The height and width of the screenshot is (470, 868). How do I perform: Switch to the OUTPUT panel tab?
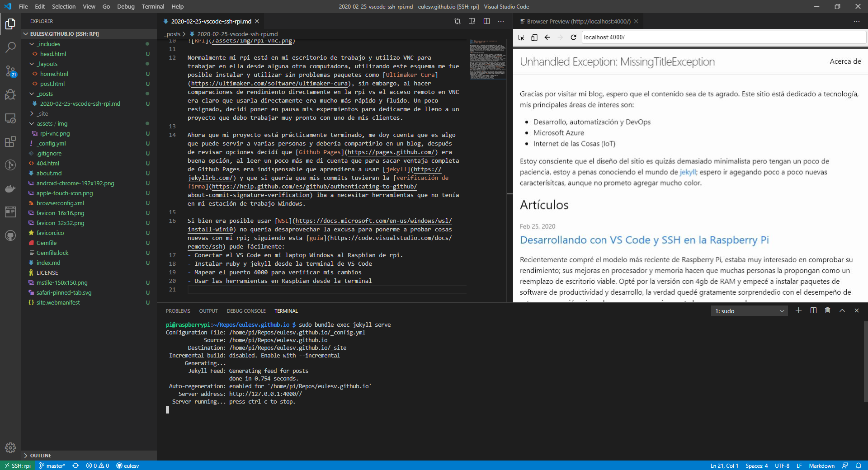tap(208, 311)
